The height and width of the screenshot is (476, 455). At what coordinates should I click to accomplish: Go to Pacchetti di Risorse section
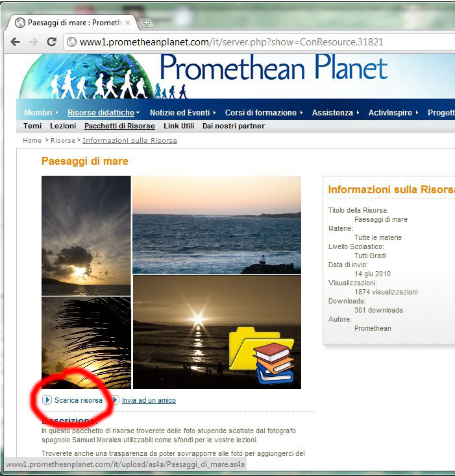pyautogui.click(x=119, y=126)
